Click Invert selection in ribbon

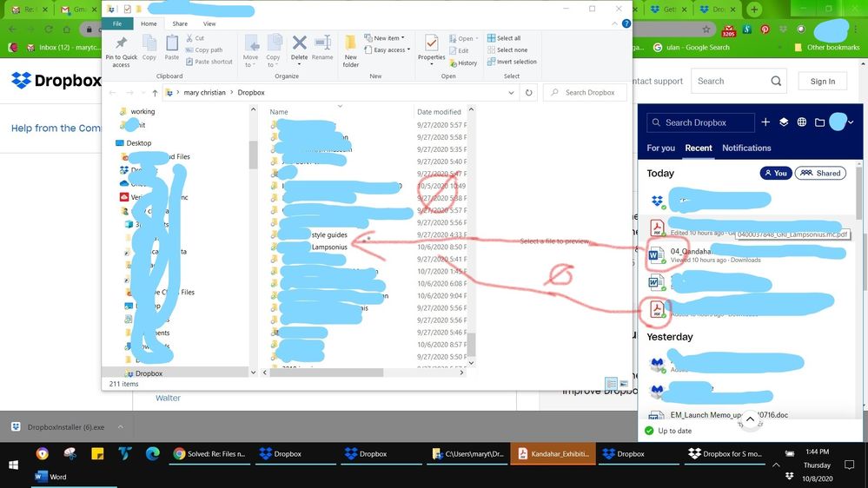512,62
